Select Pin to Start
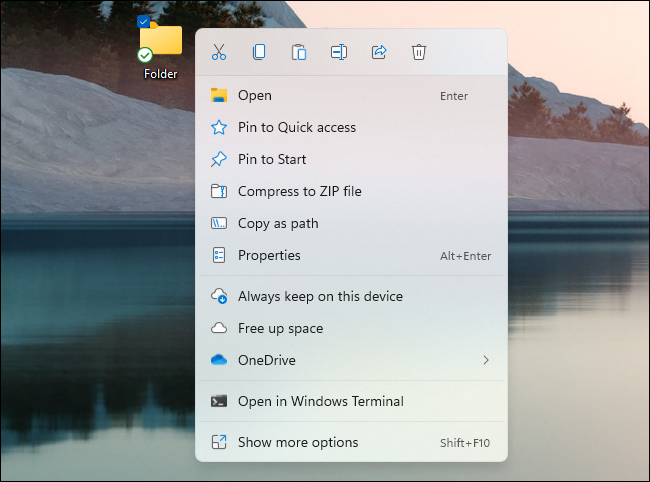 click(x=272, y=160)
